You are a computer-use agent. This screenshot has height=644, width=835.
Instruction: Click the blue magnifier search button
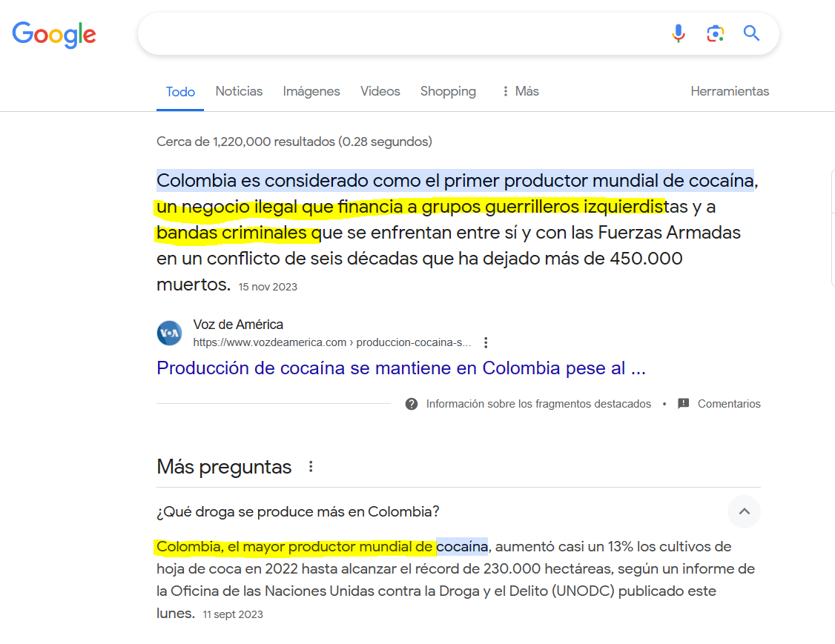click(x=751, y=33)
